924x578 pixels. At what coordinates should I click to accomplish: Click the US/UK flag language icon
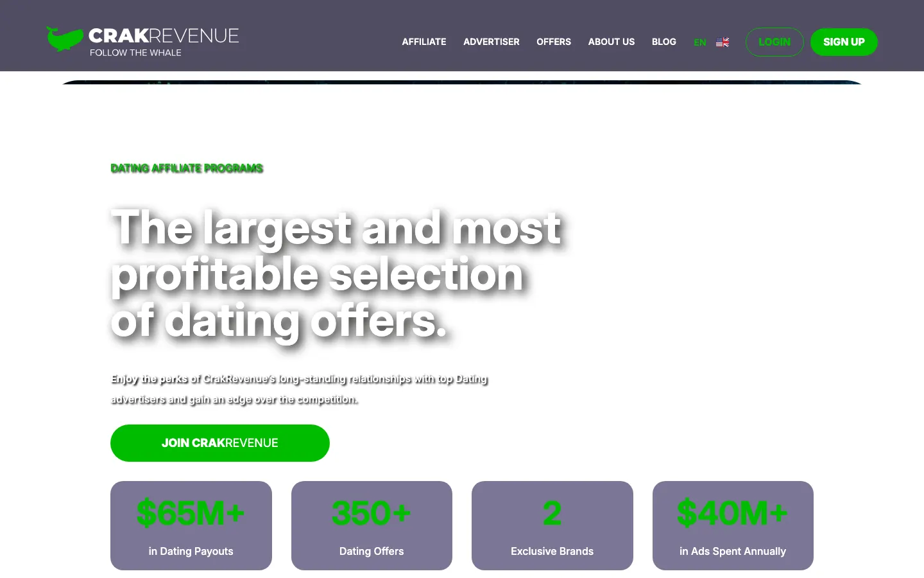click(x=723, y=42)
